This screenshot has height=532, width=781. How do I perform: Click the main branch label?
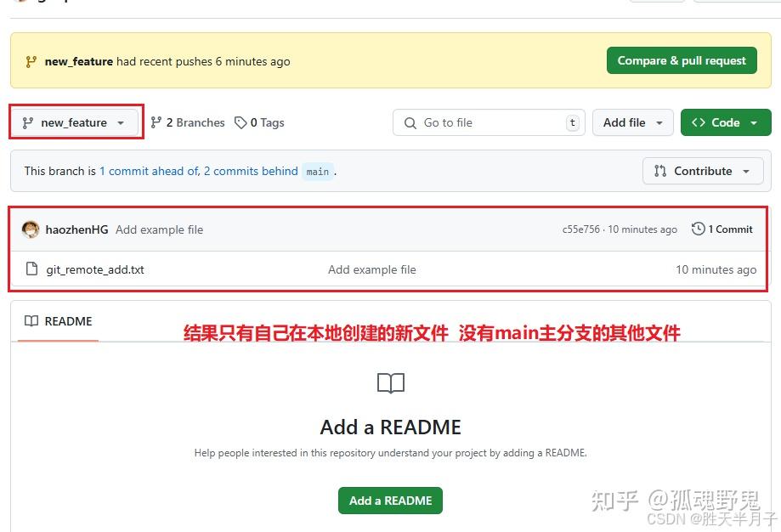(318, 172)
